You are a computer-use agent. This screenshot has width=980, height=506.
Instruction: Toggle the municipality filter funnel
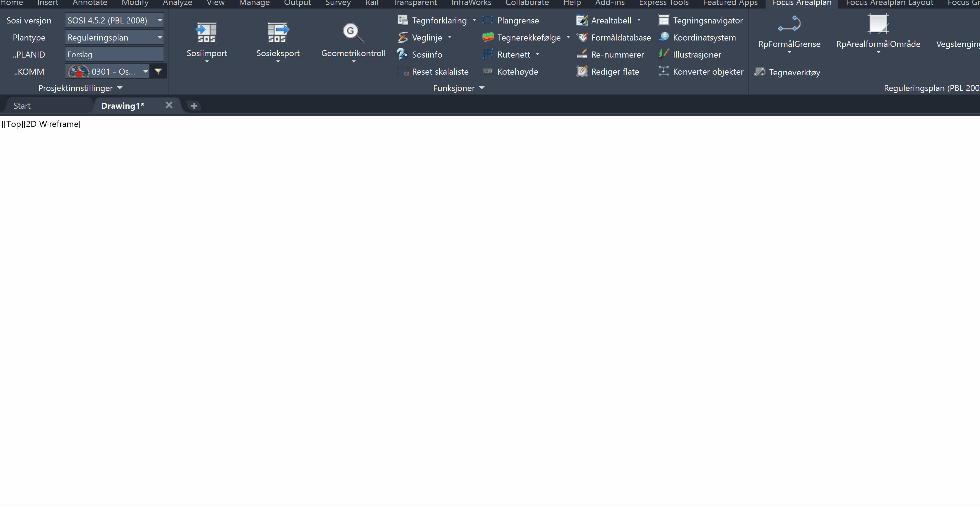(x=158, y=71)
